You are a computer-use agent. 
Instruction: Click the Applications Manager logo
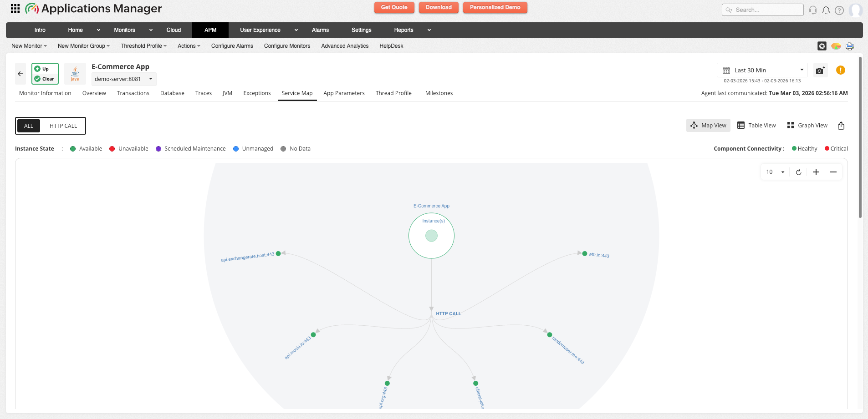[x=93, y=8]
